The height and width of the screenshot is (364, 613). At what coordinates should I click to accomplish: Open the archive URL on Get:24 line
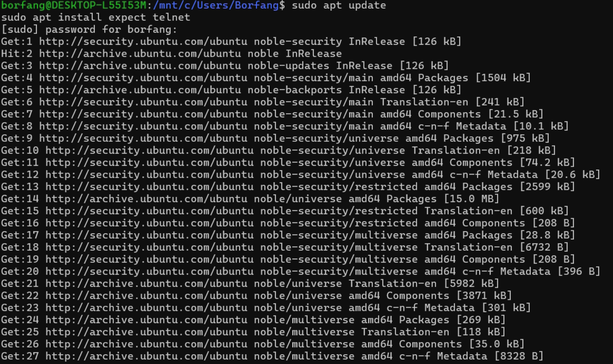click(146, 320)
